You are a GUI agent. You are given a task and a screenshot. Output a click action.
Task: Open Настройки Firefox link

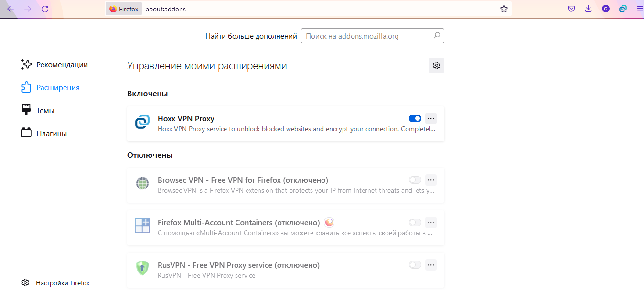coord(55,283)
